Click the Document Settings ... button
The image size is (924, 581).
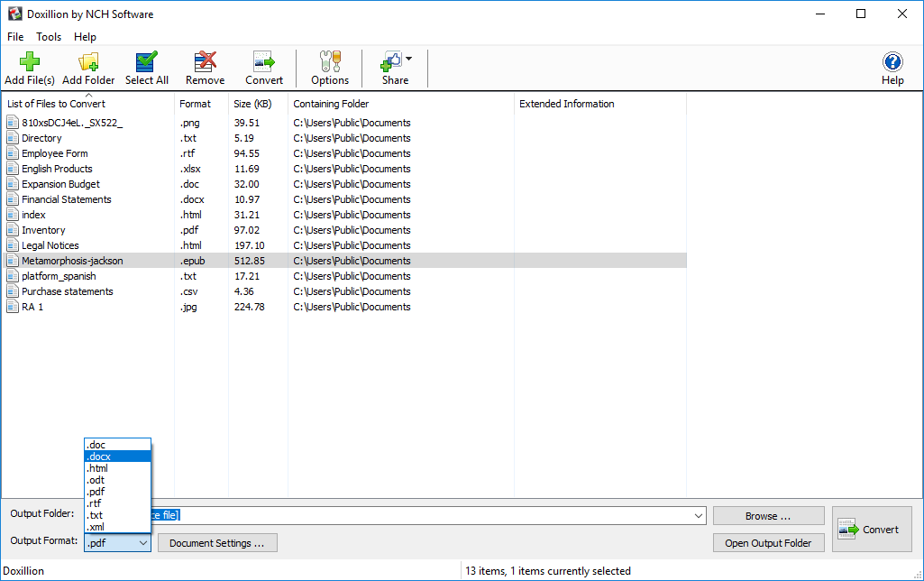tap(217, 543)
